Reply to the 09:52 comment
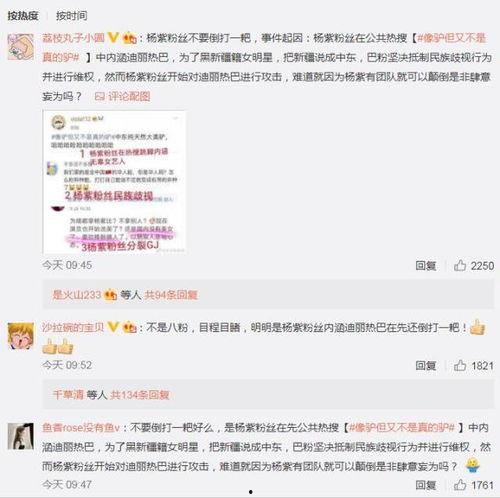The width and height of the screenshot is (500, 498). [x=426, y=366]
